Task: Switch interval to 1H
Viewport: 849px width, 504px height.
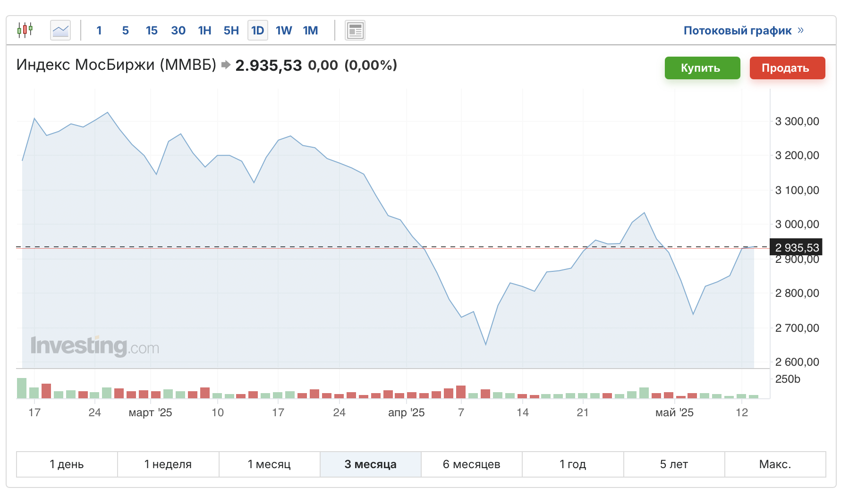Action: click(204, 31)
